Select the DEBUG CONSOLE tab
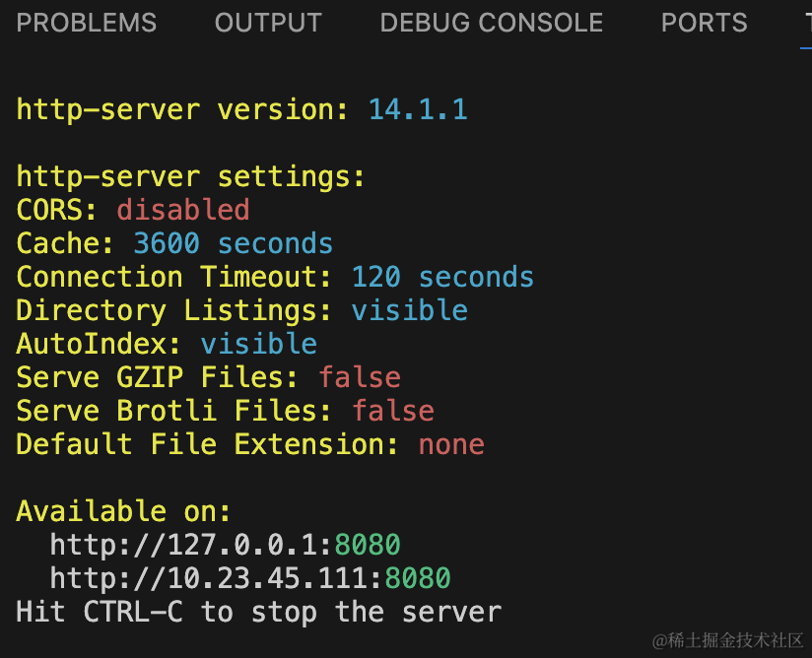812x658 pixels. (492, 23)
